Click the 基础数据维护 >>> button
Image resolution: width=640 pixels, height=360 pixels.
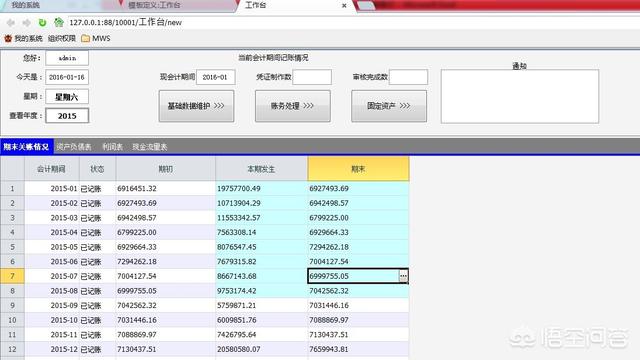(196, 106)
